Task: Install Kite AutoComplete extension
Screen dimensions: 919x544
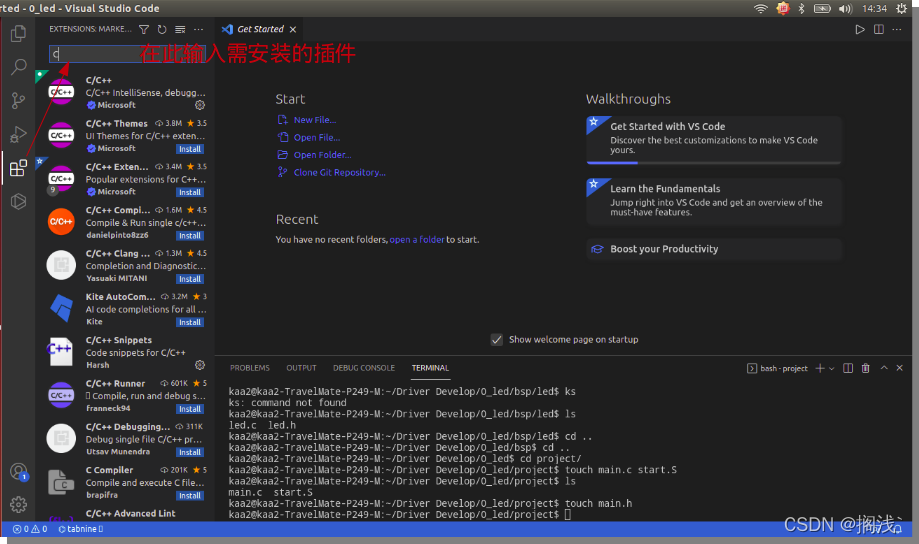Action: (190, 322)
